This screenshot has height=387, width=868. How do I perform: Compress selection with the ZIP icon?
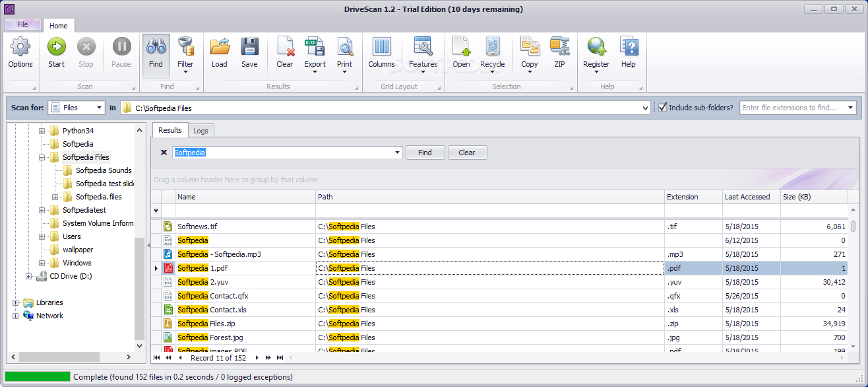559,47
